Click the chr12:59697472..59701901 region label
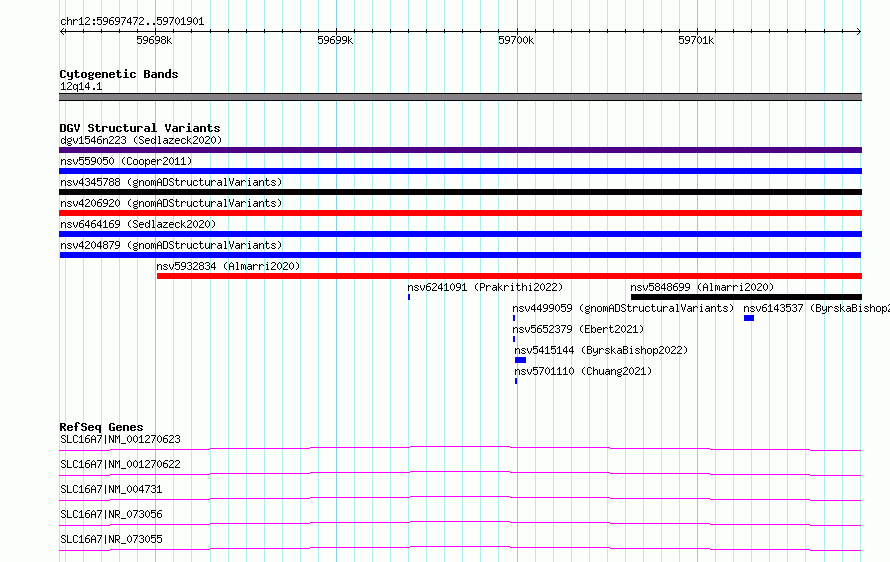This screenshot has height=562, width=890. pos(132,21)
